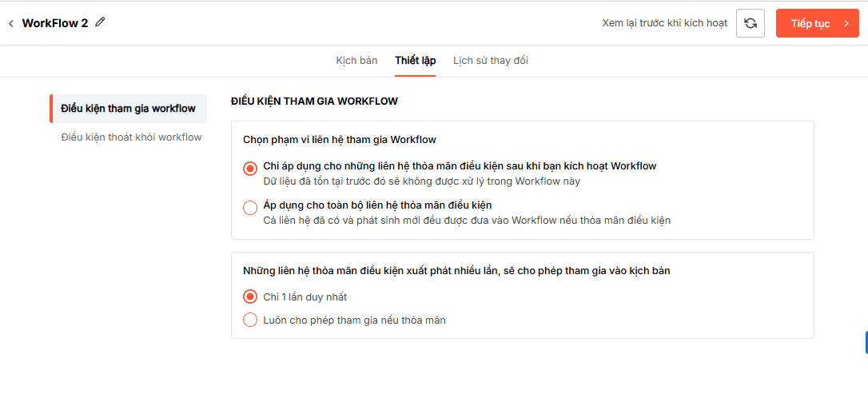Click the WorkFlow 2 title

tap(55, 23)
